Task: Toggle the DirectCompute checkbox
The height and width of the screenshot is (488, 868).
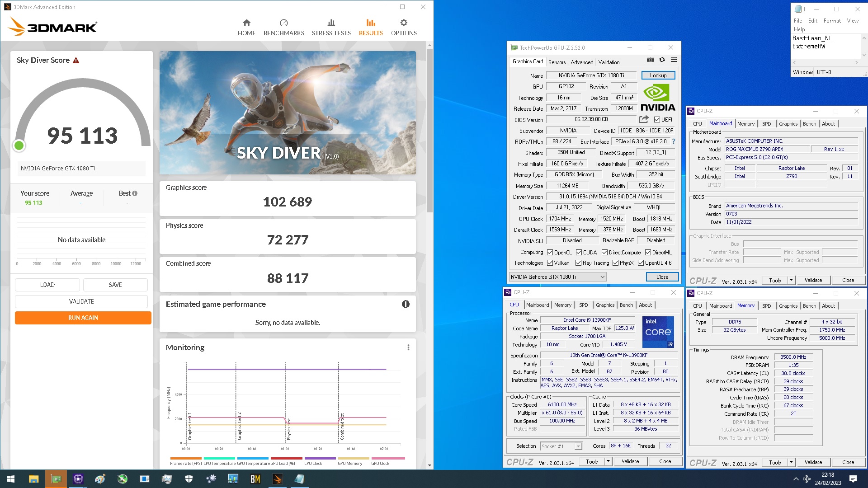Action: coord(604,253)
